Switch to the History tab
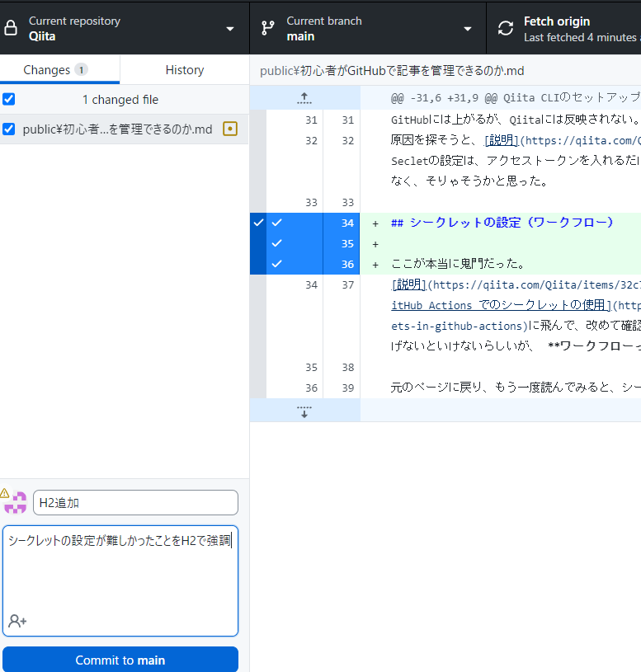 (185, 70)
